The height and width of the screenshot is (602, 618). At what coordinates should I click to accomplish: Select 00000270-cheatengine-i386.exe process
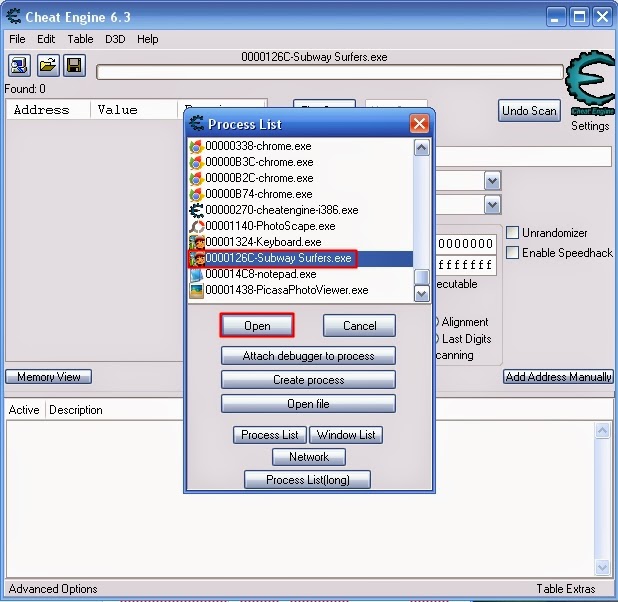[x=281, y=210]
